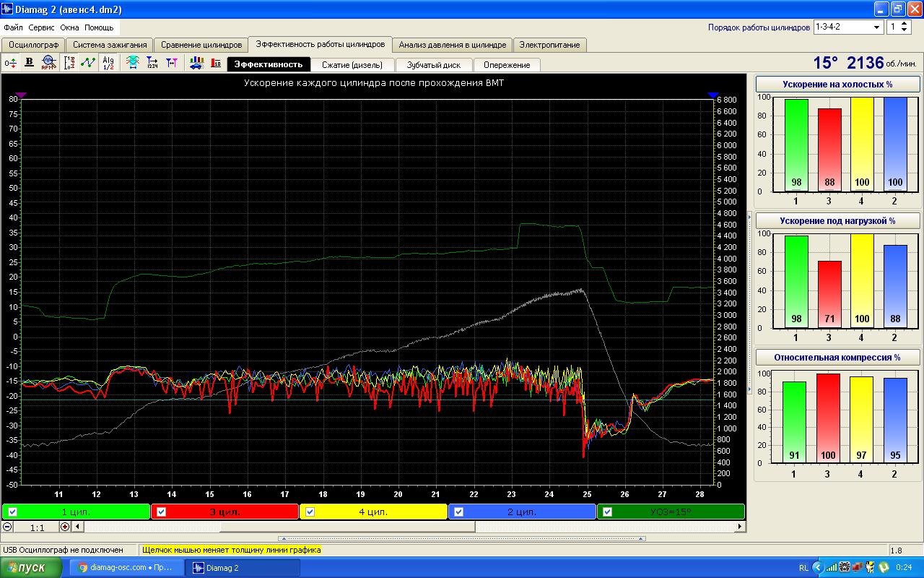Click the red bar 71 in load acceleration chart
This screenshot has height=578, width=924.
click(829, 294)
